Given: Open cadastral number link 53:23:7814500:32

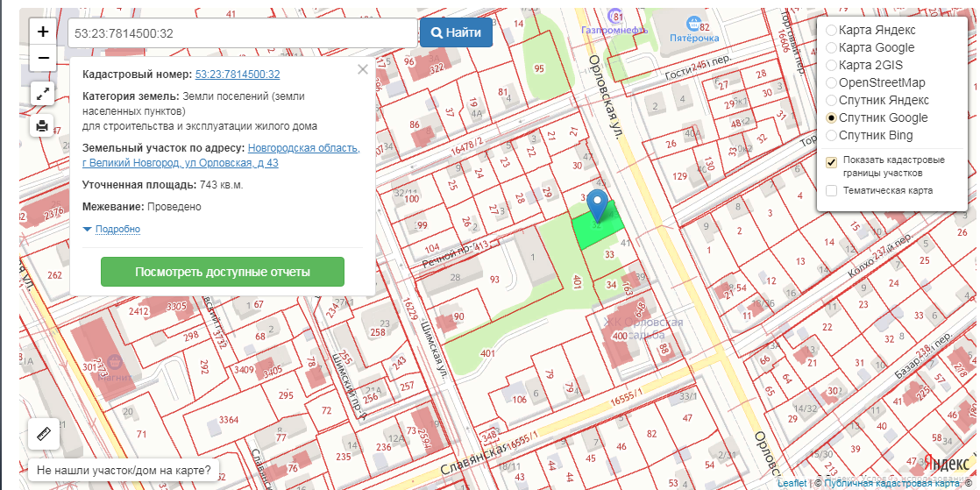Looking at the screenshot, I should click(238, 75).
